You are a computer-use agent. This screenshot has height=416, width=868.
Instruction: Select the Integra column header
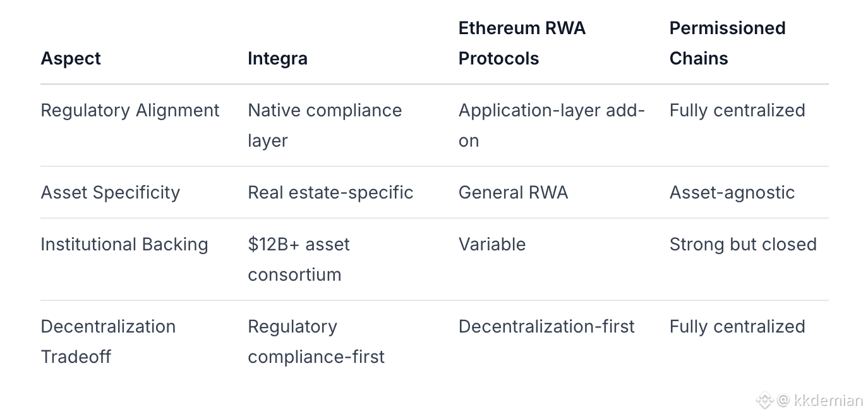click(277, 58)
